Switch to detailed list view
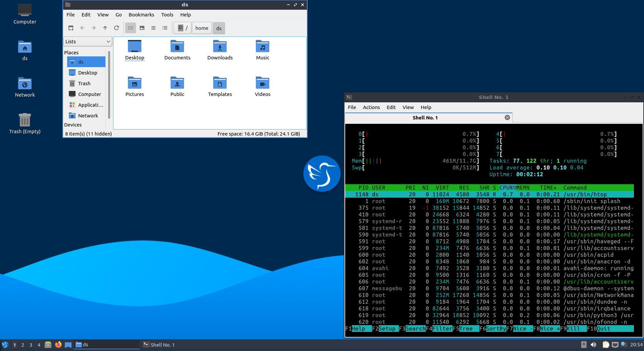 point(165,28)
